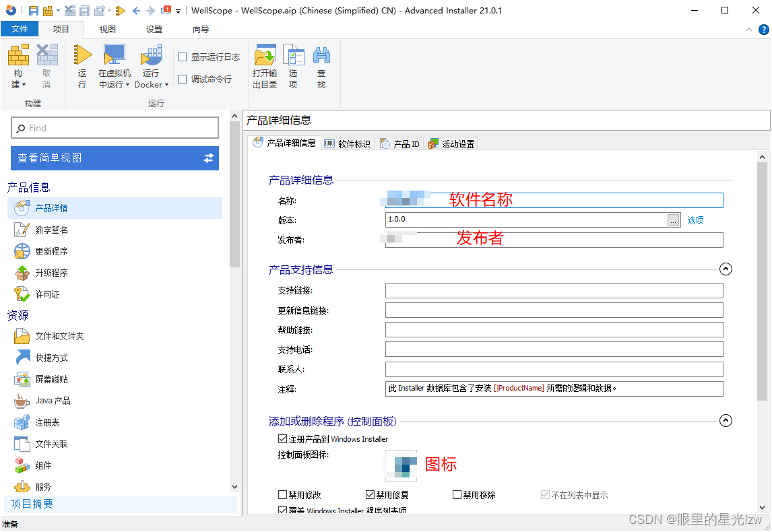The height and width of the screenshot is (532, 772).
Task: Switch to the 软件标识 tab
Action: coord(348,143)
